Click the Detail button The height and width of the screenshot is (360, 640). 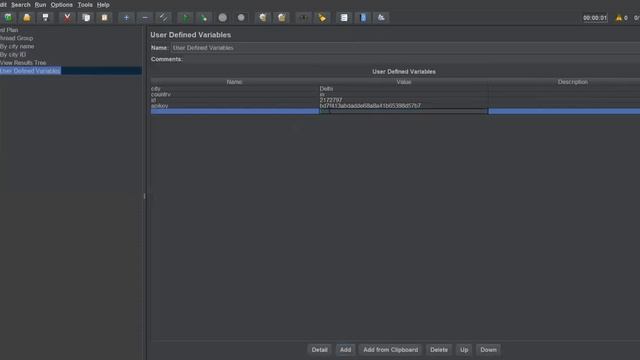click(x=320, y=350)
